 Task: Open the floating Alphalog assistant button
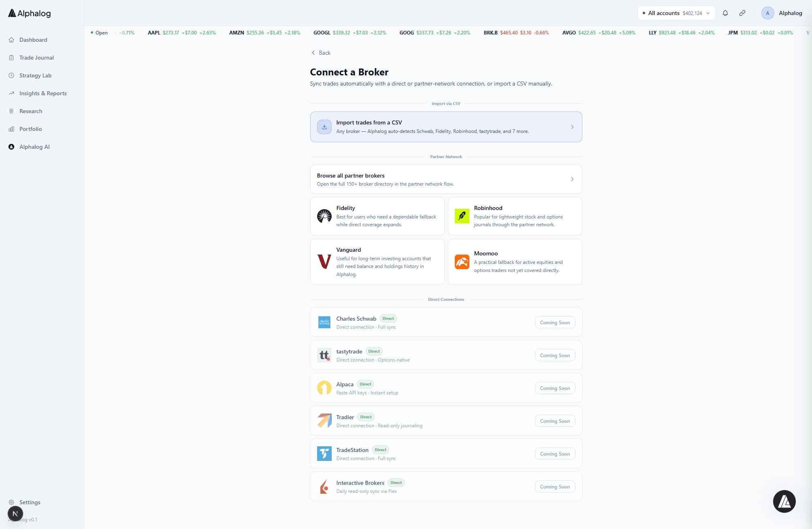(x=784, y=501)
